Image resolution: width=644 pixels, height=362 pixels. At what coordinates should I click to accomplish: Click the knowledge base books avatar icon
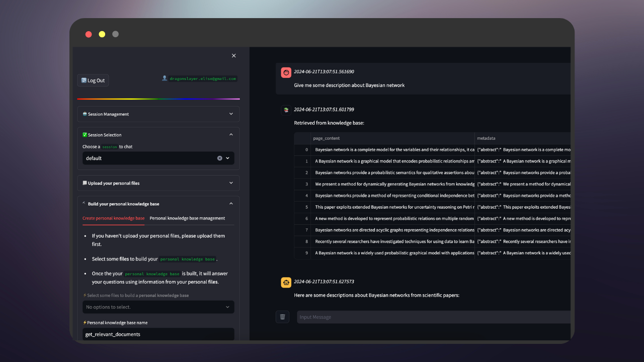(x=286, y=110)
